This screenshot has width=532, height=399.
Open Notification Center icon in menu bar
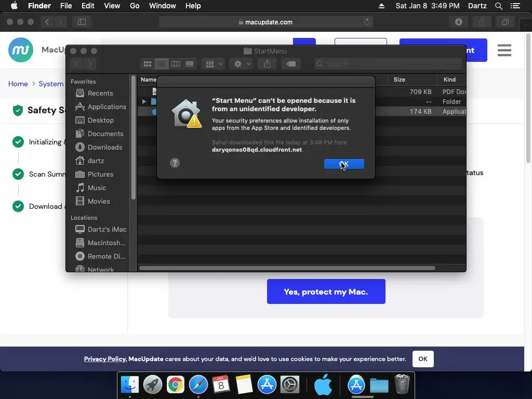coord(515,6)
